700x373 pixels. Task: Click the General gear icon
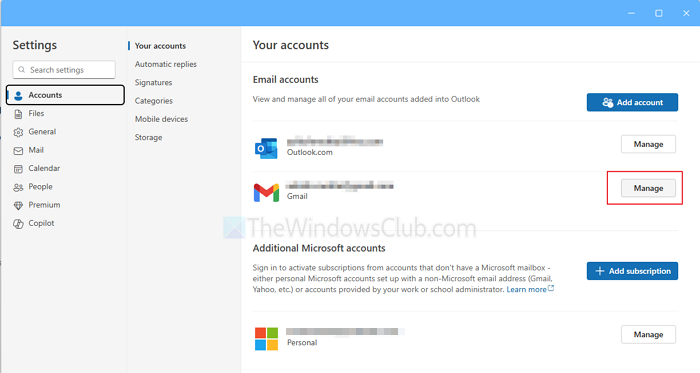18,132
